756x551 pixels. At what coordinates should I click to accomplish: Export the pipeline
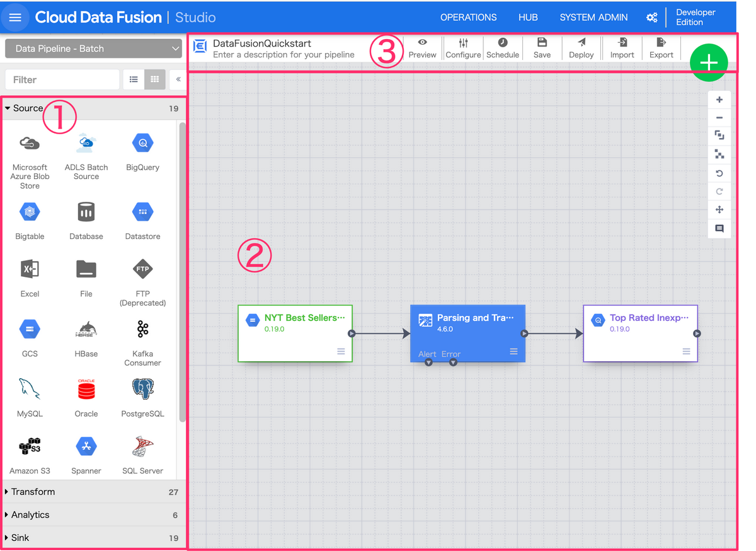(x=661, y=48)
